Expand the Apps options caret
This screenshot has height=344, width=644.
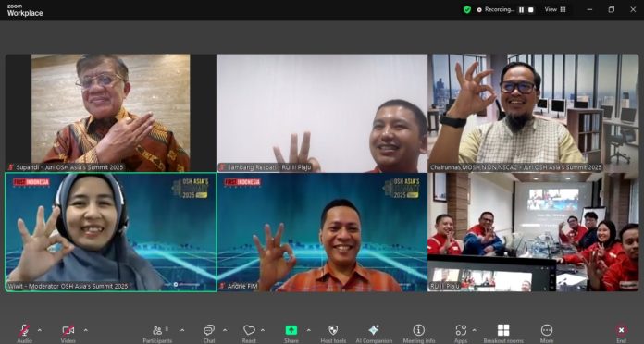coord(474,330)
